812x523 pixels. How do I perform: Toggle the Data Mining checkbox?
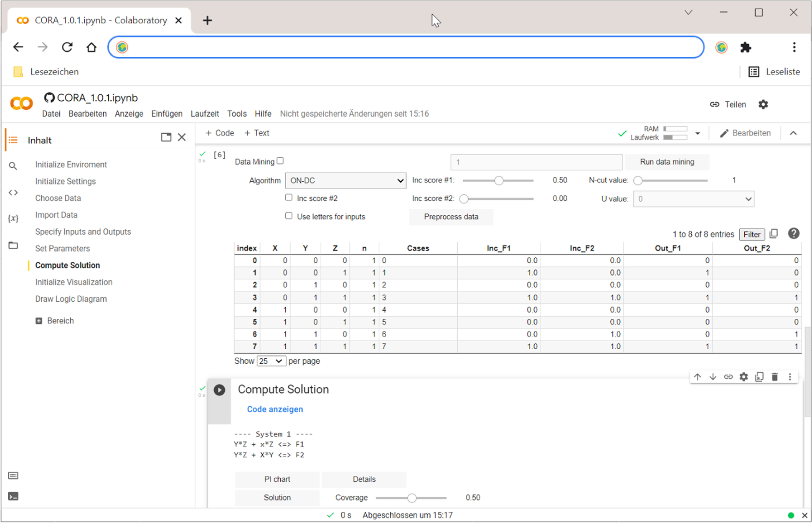click(281, 161)
